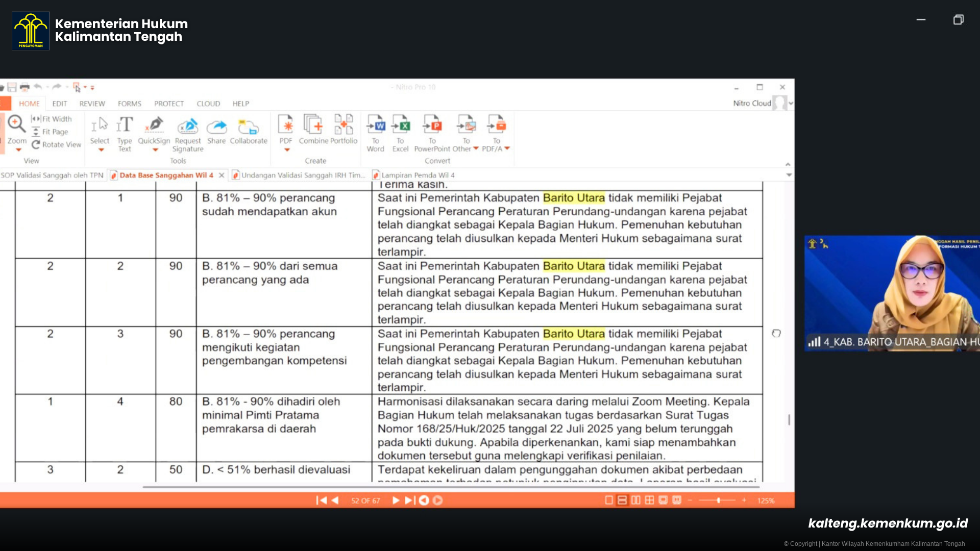Switch to the REVIEW ribbon tab

click(92, 104)
